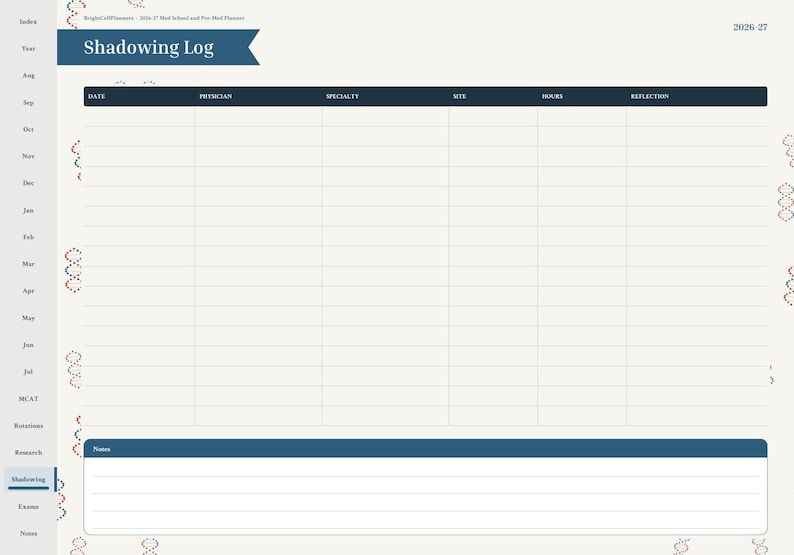794x555 pixels.
Task: Open the Exams section tab
Action: tap(28, 507)
